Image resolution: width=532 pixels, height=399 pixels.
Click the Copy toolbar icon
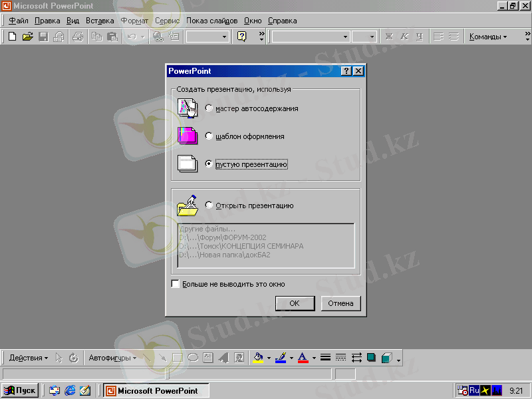click(x=97, y=37)
